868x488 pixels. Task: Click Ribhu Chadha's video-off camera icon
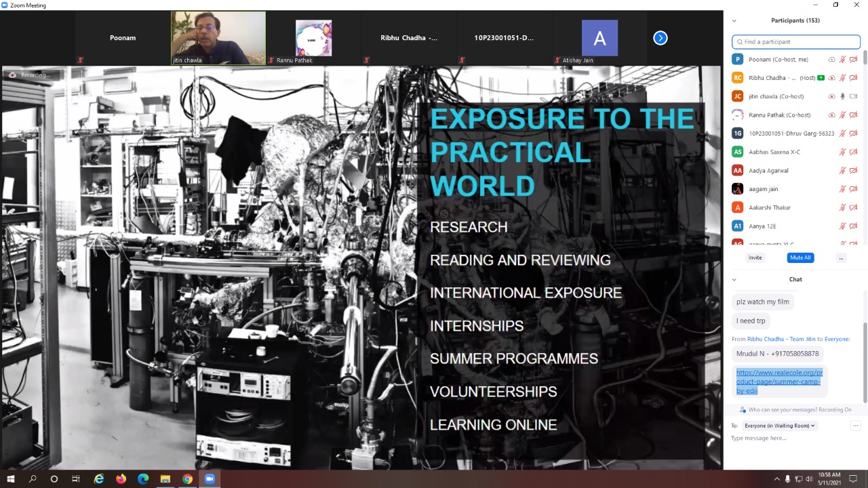[854, 78]
